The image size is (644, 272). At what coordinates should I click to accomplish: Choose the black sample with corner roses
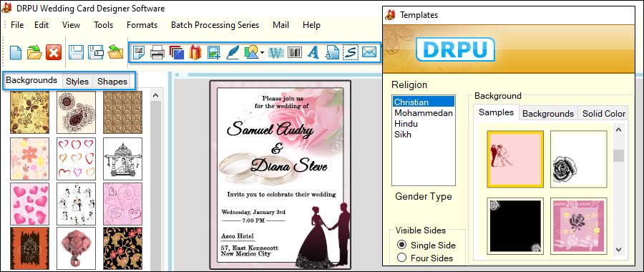coord(515,225)
